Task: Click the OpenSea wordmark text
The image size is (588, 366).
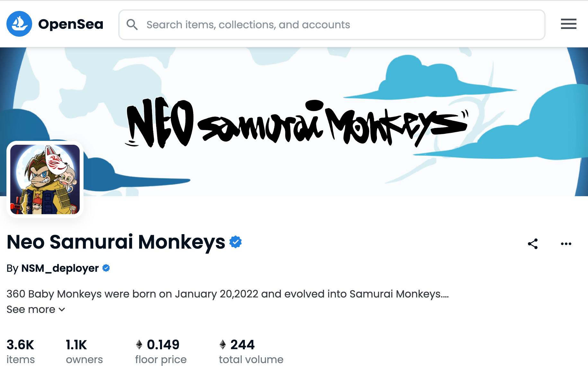Action: pyautogui.click(x=71, y=24)
